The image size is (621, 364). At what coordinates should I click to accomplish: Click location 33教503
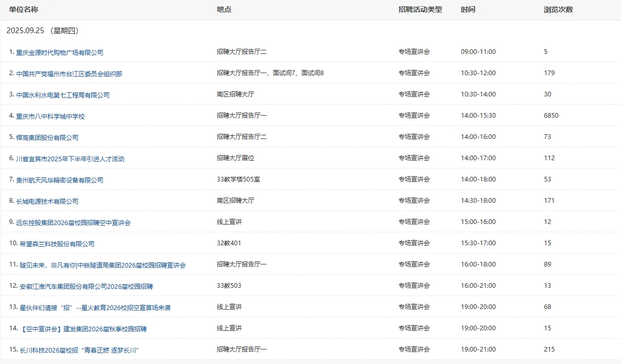[229, 286]
